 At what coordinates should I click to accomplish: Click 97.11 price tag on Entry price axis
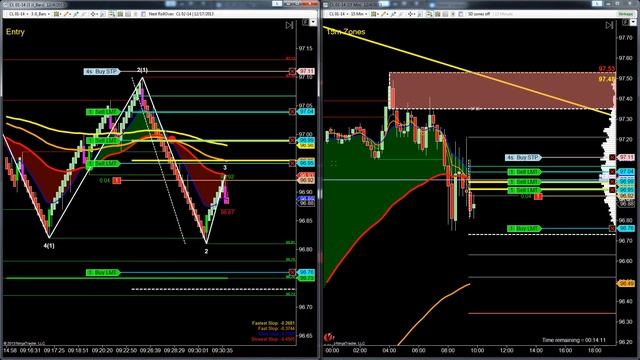pyautogui.click(x=306, y=71)
